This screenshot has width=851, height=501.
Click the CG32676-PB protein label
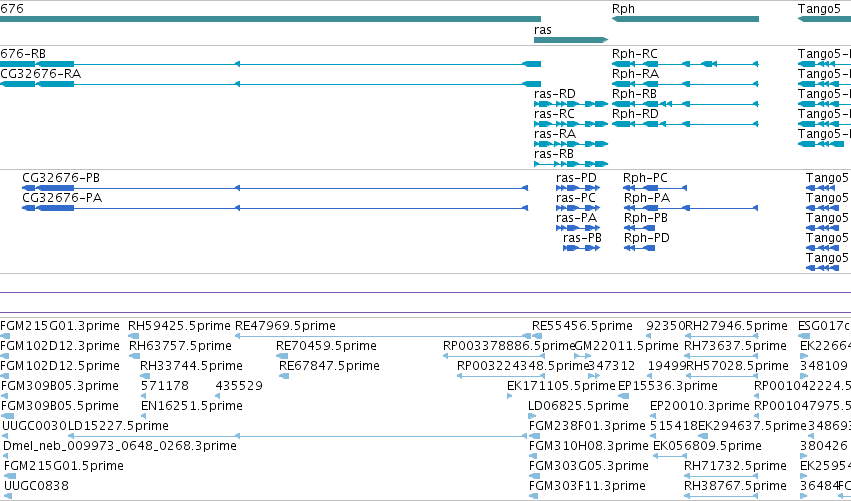pyautogui.click(x=61, y=177)
